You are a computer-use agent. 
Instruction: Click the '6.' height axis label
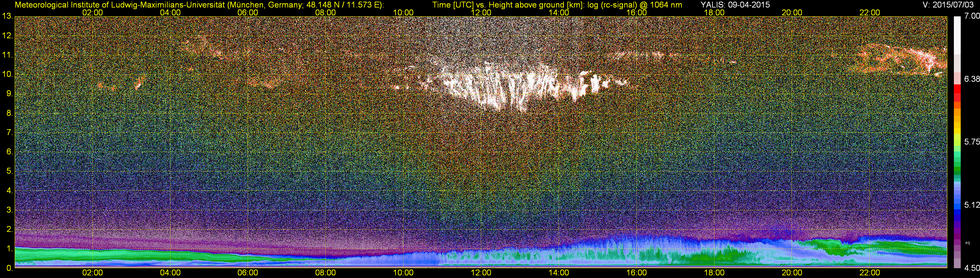pyautogui.click(x=9, y=152)
